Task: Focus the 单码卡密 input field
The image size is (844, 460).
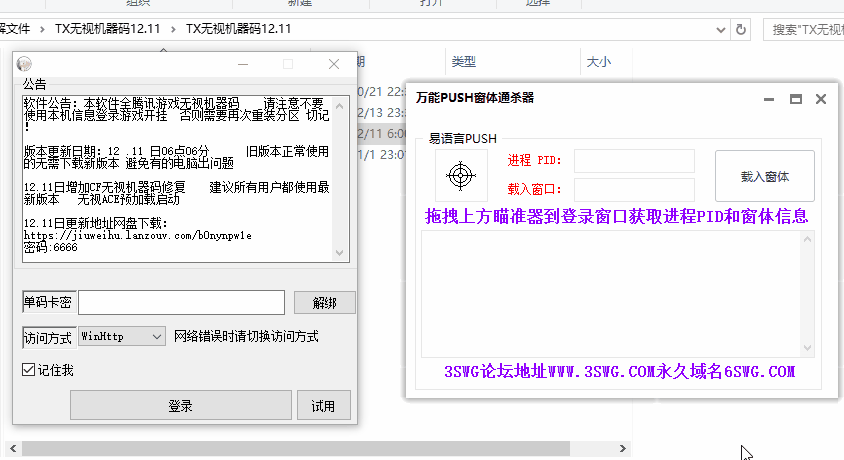Action: pyautogui.click(x=181, y=302)
